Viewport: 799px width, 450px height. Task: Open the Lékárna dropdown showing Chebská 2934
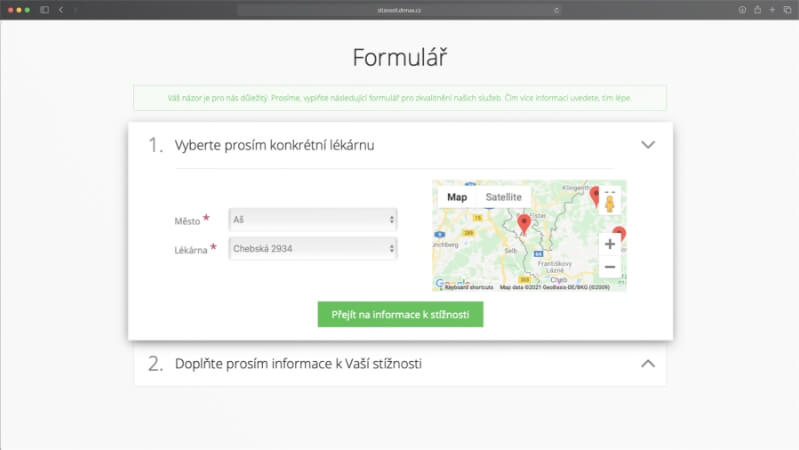(x=312, y=248)
